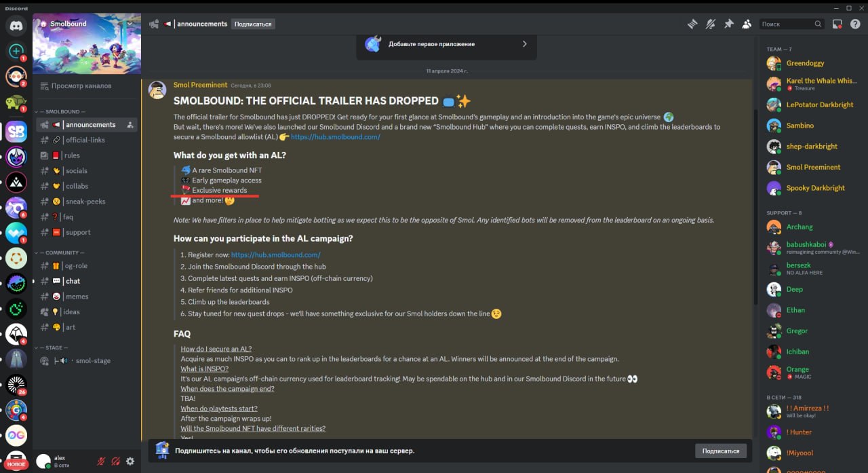Click the add a server plus icon

(16, 51)
